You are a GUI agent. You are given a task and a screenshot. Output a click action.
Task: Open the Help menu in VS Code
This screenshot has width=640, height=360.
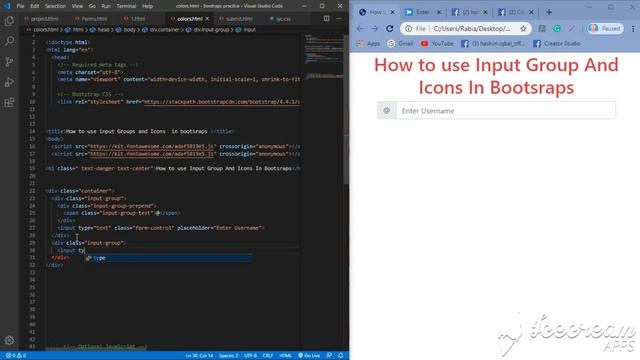click(147, 6)
